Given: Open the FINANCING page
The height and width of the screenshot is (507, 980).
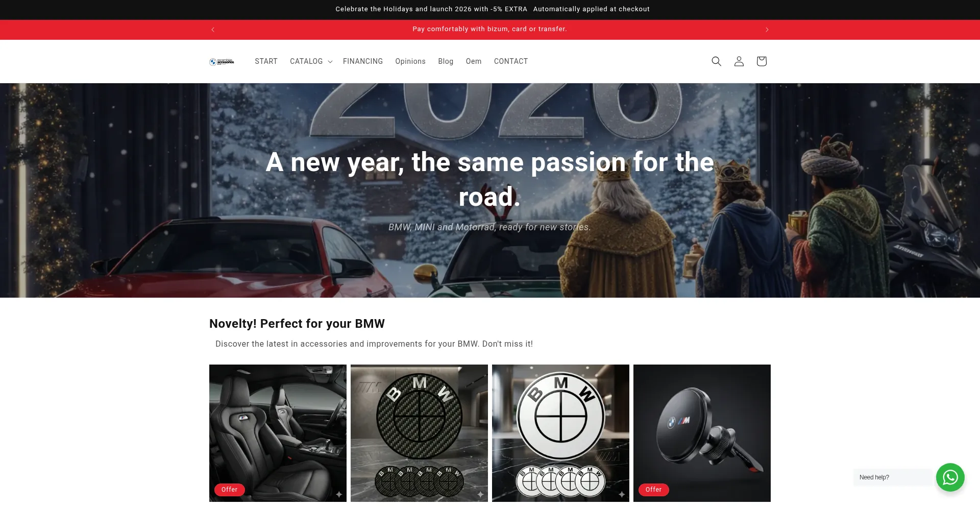Looking at the screenshot, I should coord(363,61).
